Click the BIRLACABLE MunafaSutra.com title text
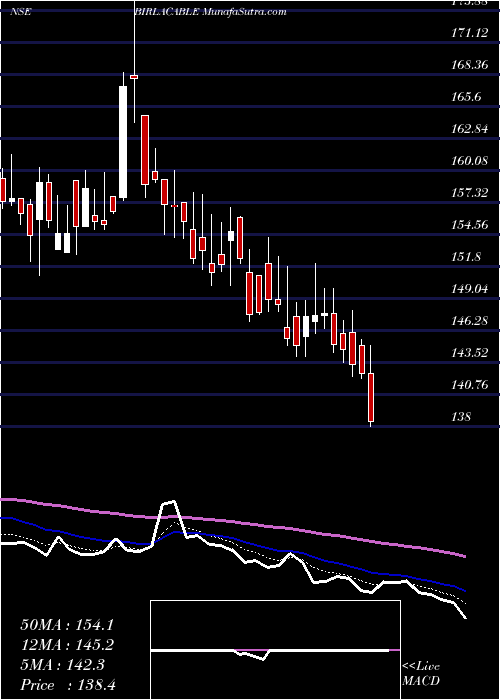Screen dimensions: 500x700 point(210,12)
